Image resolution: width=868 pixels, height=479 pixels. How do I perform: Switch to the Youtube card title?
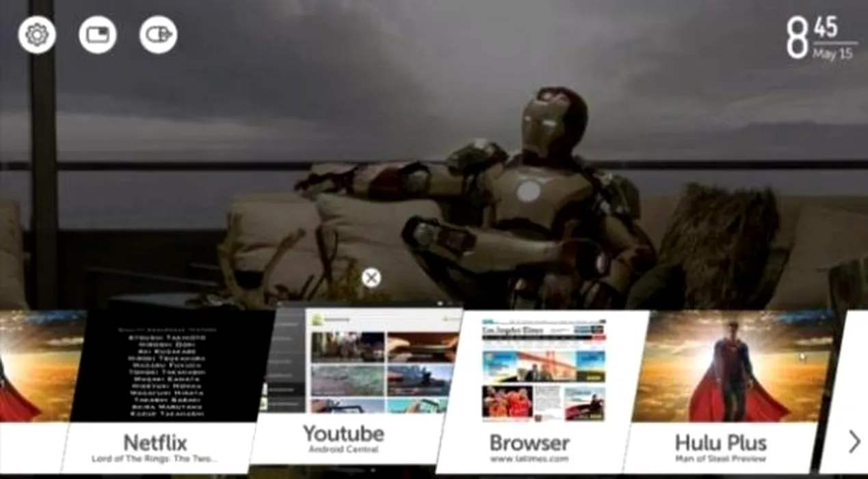point(343,434)
